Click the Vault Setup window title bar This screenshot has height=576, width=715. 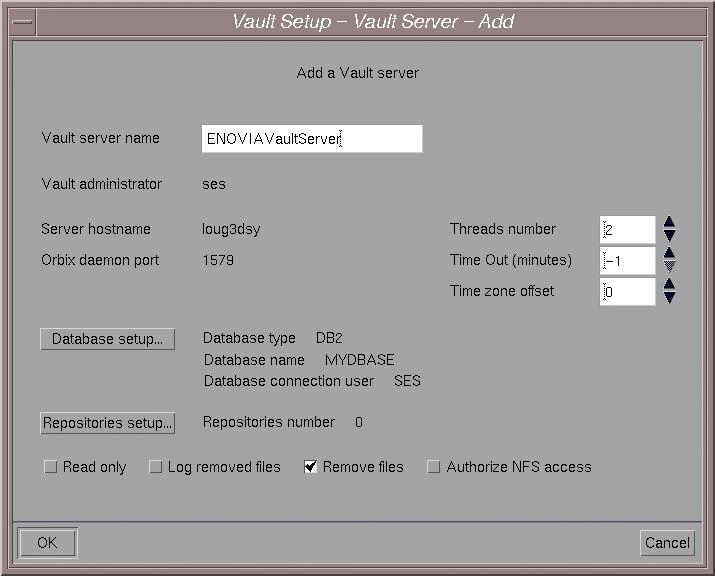tap(372, 21)
